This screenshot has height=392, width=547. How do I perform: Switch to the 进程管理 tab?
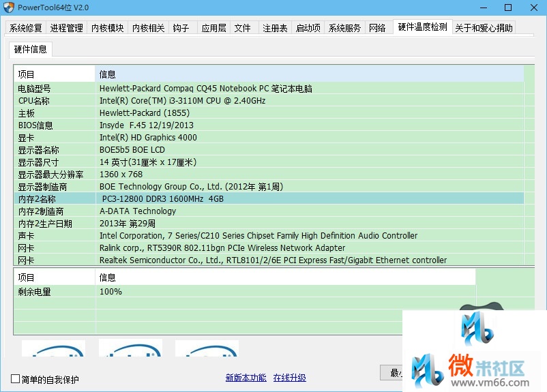tap(67, 28)
